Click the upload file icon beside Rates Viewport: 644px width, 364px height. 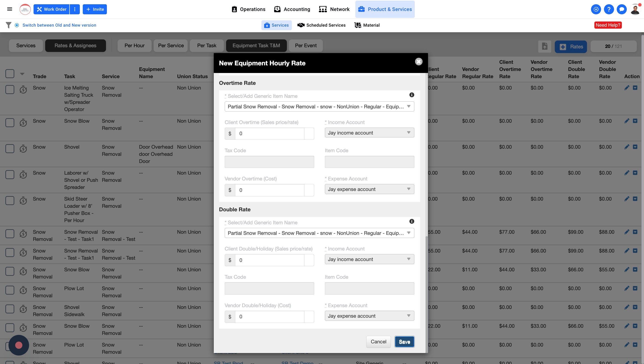point(544,47)
